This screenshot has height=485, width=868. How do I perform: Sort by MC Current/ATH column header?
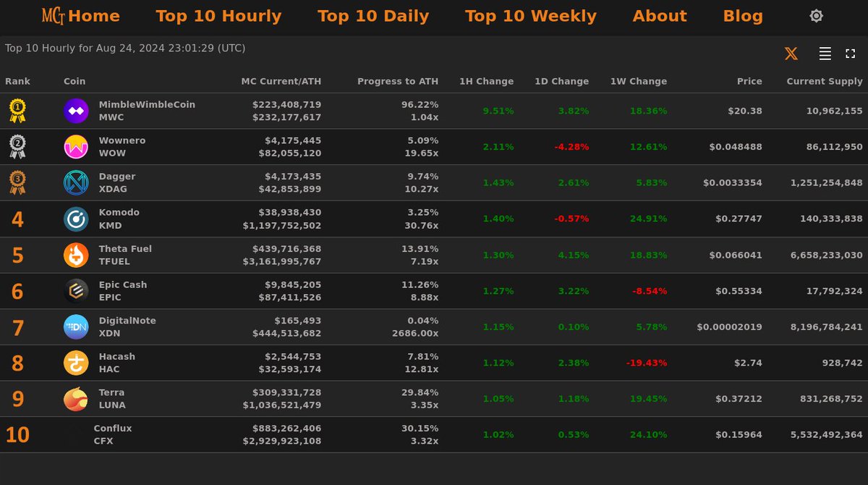[281, 81]
